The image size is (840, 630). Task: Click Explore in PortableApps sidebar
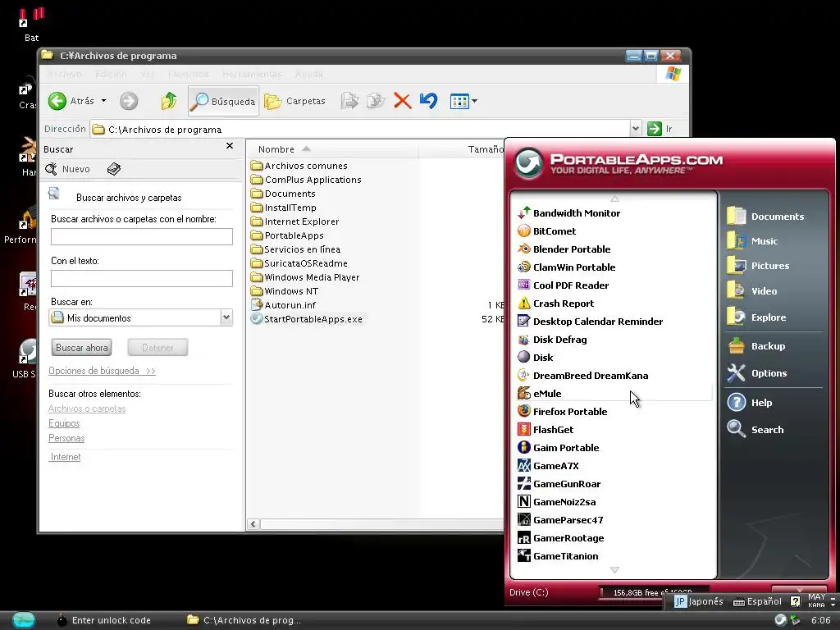tap(756, 317)
